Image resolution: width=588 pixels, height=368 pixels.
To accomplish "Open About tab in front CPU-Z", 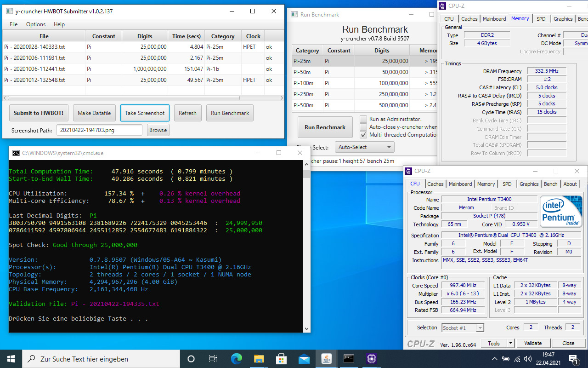I will pyautogui.click(x=570, y=184).
